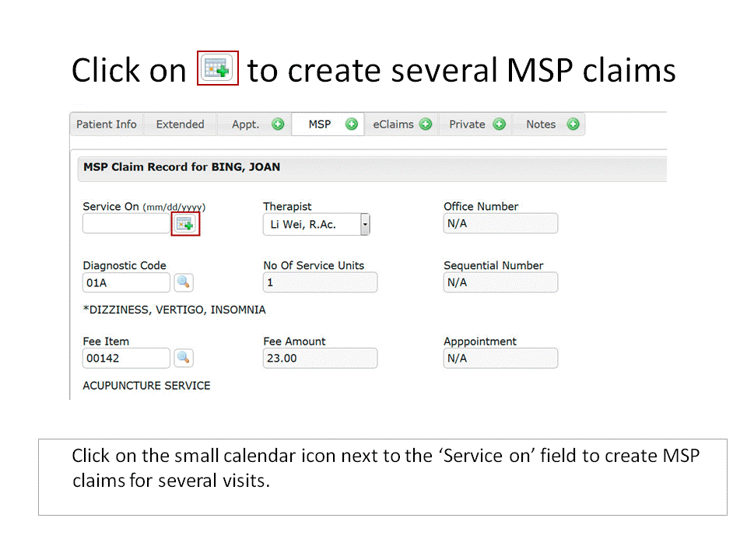Click green plus icon on MSP tab
Image resolution: width=747 pixels, height=560 pixels.
coord(352,124)
